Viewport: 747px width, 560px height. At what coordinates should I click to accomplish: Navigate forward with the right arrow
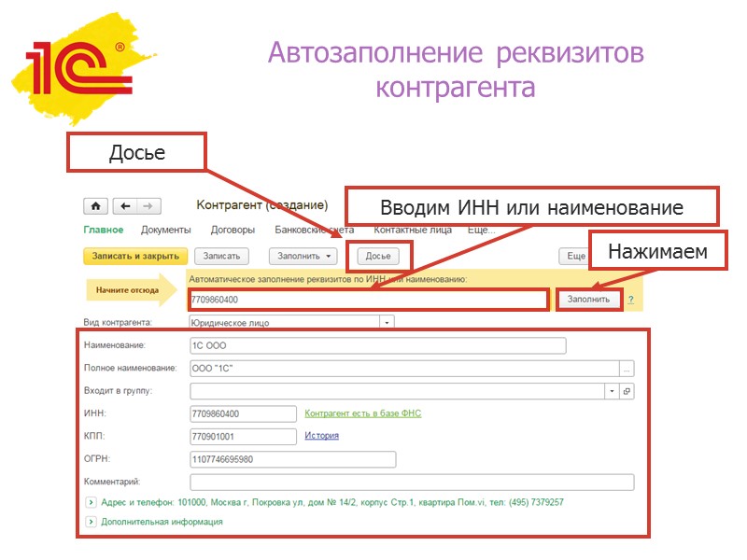pos(148,206)
